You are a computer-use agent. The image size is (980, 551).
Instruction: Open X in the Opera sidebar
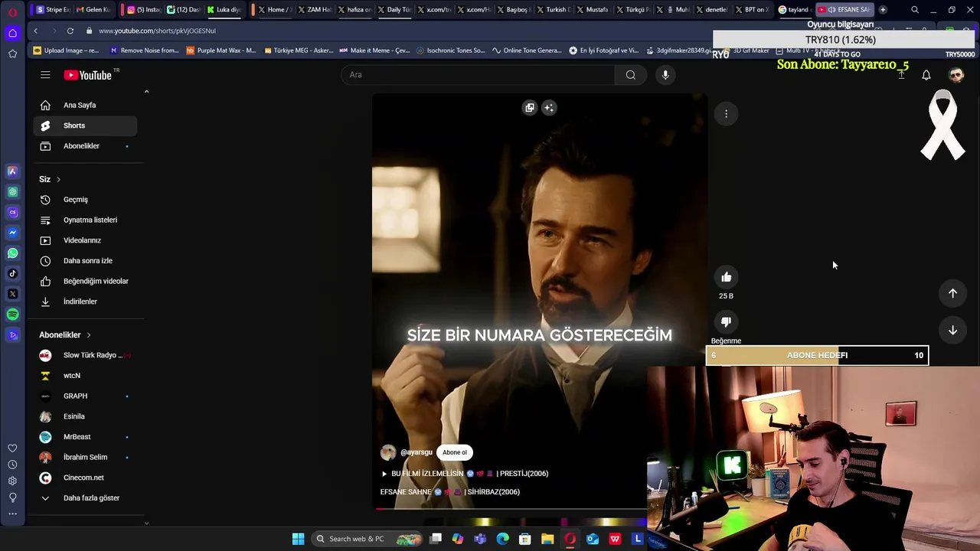click(x=12, y=294)
